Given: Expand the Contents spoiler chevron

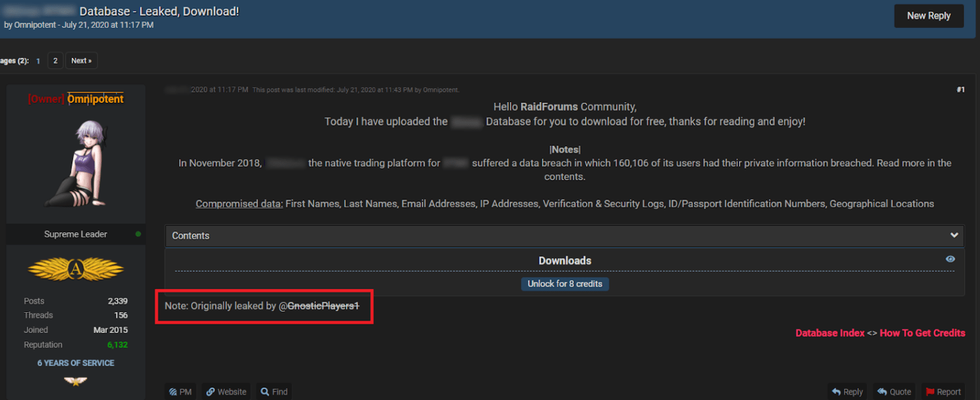Looking at the screenshot, I should pos(954,235).
